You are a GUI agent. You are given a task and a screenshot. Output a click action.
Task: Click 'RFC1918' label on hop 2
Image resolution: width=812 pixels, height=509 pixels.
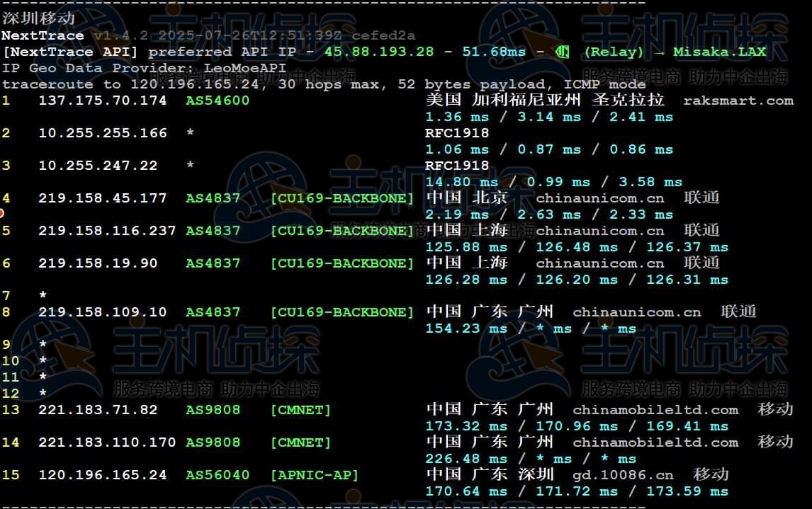pos(457,133)
